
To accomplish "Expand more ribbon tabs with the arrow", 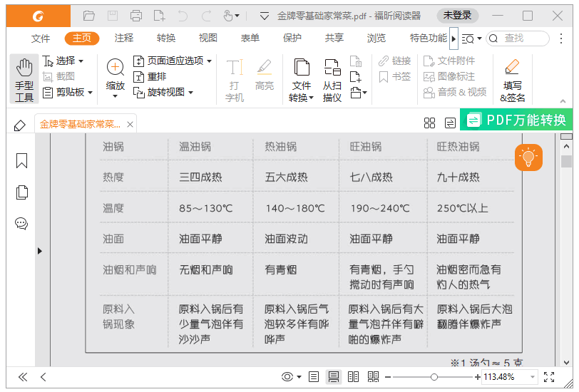I will (454, 38).
